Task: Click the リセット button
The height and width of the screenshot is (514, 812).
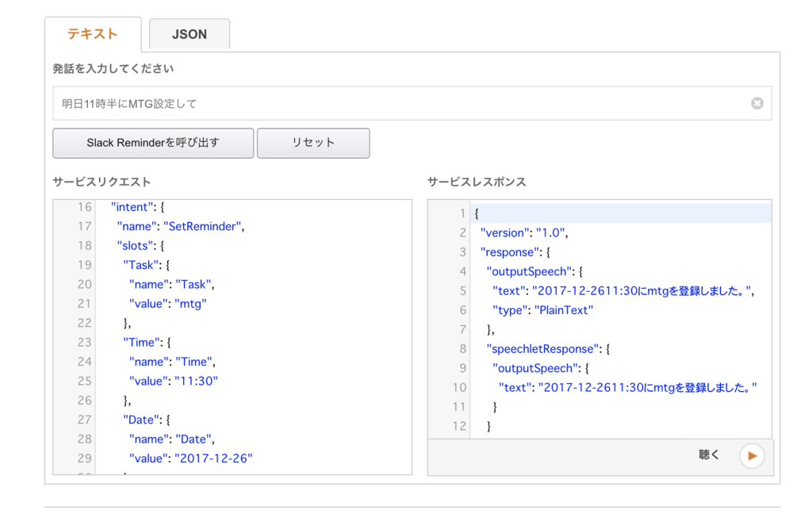Action: [313, 143]
